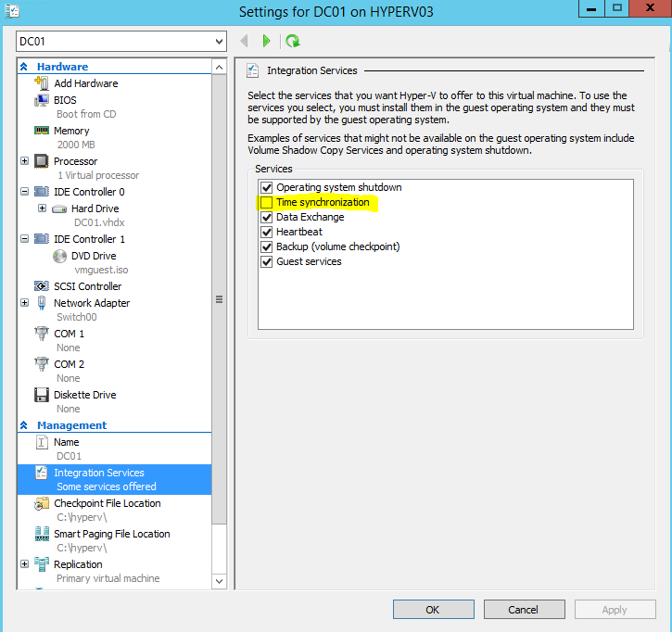This screenshot has height=632, width=672.
Task: Enable the Time synchronization checkbox
Action: 267,202
